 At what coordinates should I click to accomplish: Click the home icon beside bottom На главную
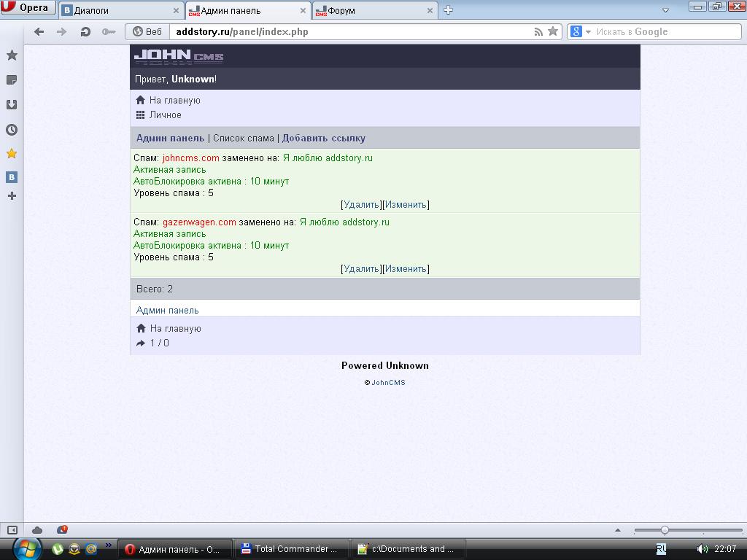141,328
